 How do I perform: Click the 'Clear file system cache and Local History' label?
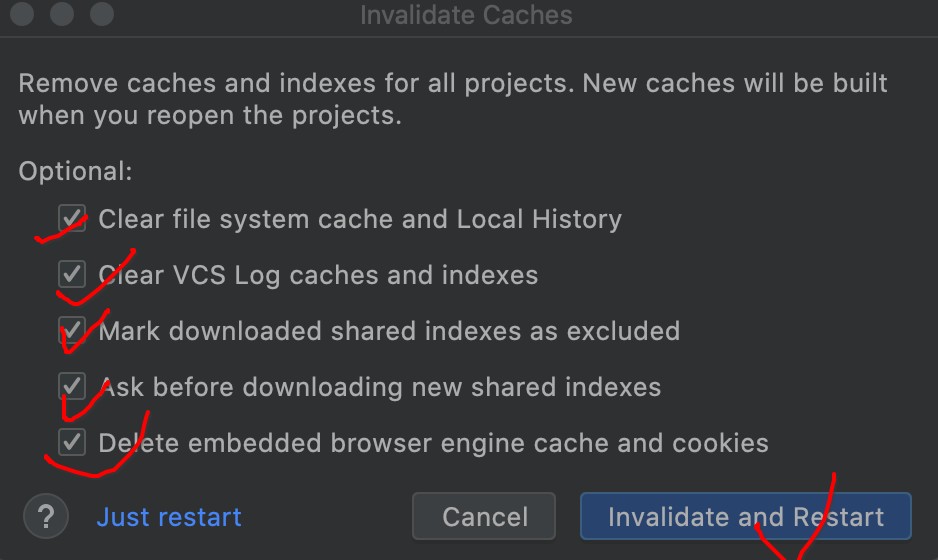(360, 219)
